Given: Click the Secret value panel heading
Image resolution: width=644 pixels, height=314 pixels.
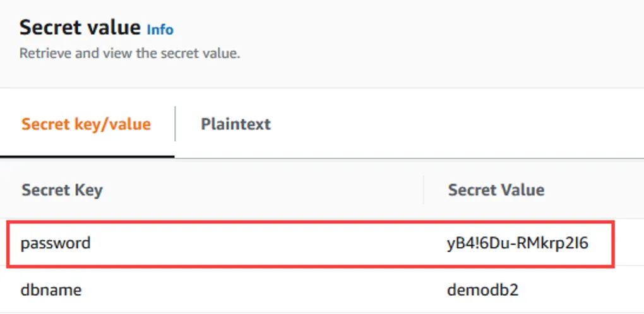Looking at the screenshot, I should point(80,28).
